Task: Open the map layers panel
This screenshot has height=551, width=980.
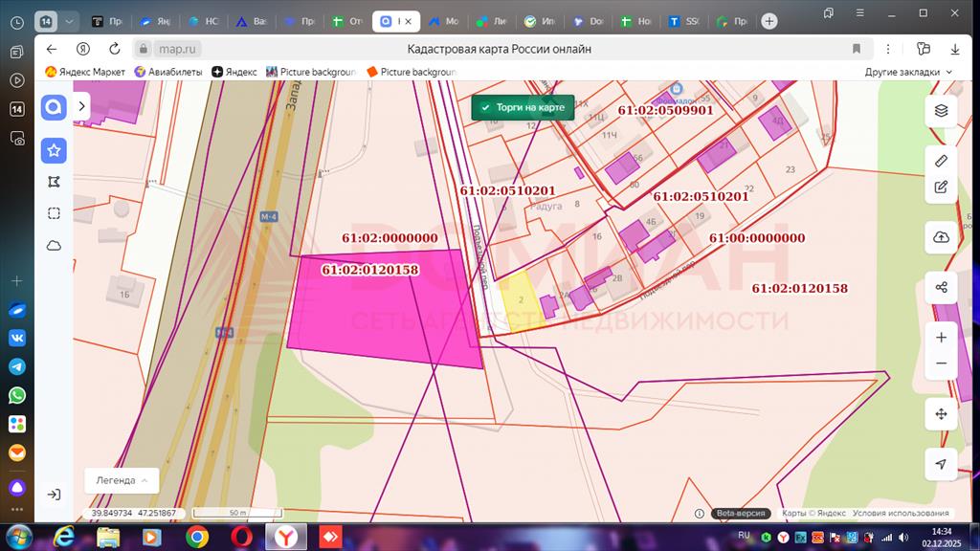Action: (x=941, y=111)
